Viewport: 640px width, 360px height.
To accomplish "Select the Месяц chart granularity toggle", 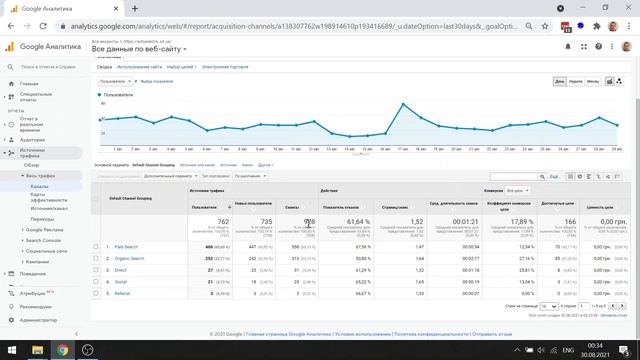I will coord(593,82).
